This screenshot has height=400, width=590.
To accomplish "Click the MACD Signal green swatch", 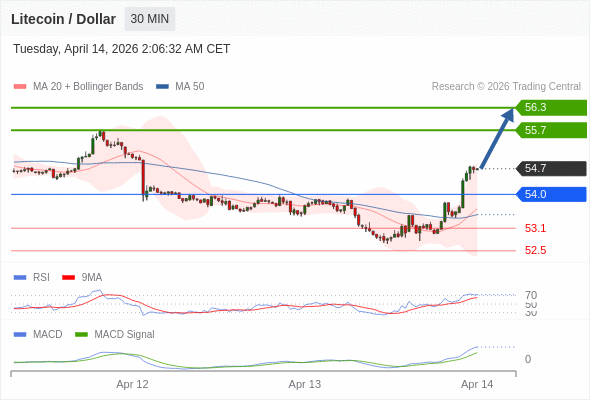I will coord(81,335).
